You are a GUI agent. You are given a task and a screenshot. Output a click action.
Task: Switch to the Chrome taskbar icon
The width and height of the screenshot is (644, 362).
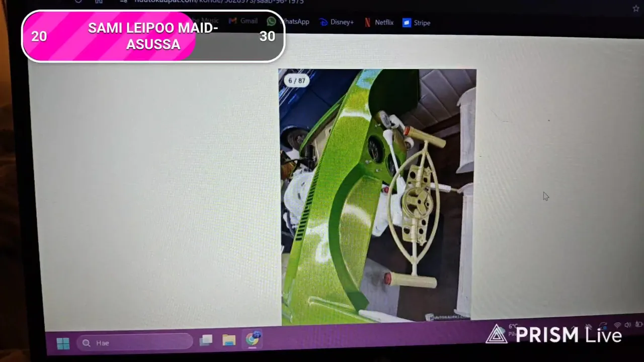253,339
